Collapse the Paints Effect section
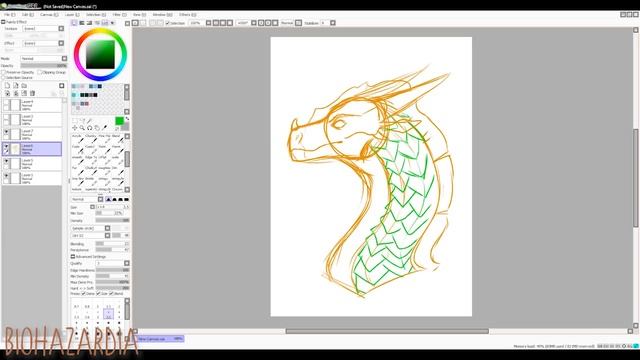The width and height of the screenshot is (640, 360). [x=3, y=22]
